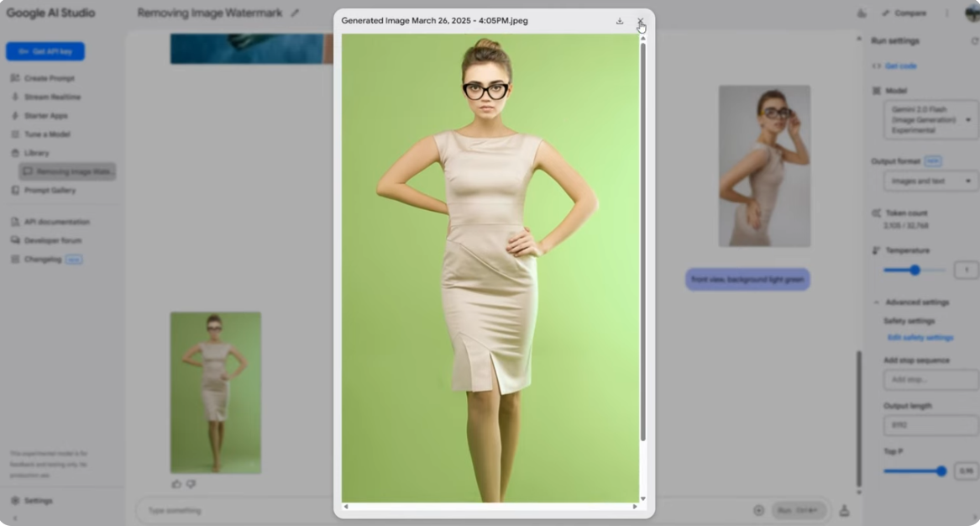Screen dimensions: 980x526
Task: Click the chat area vertical scrollbar
Action: 859,419
